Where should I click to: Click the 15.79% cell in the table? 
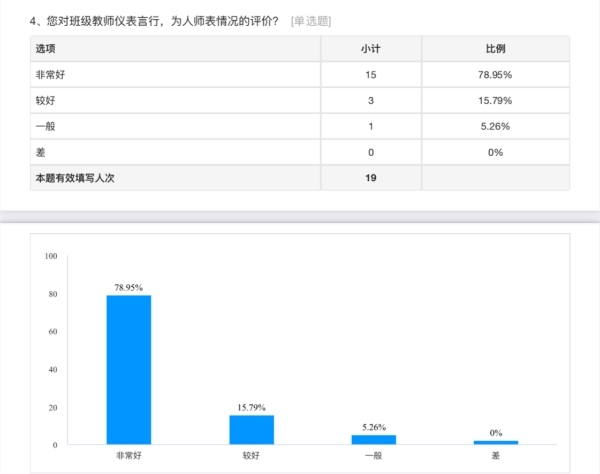(495, 100)
